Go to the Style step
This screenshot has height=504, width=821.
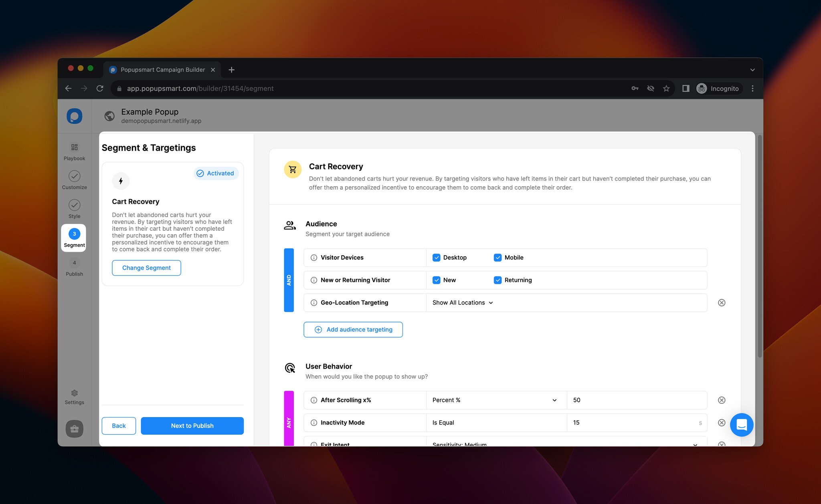tap(74, 209)
